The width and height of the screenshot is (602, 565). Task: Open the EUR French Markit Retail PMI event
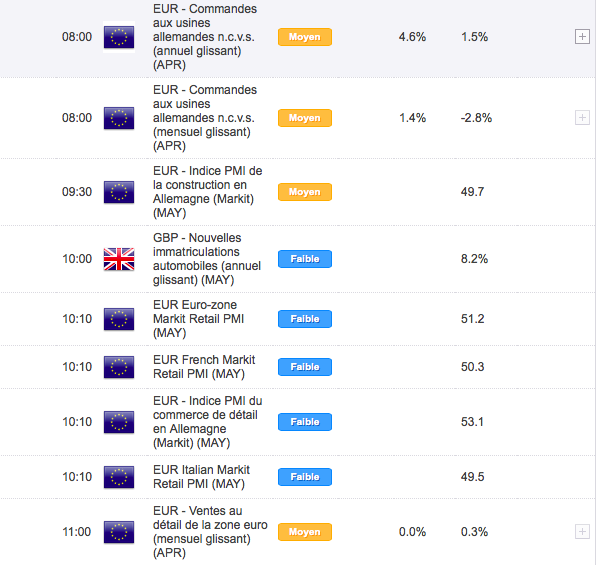(204, 367)
